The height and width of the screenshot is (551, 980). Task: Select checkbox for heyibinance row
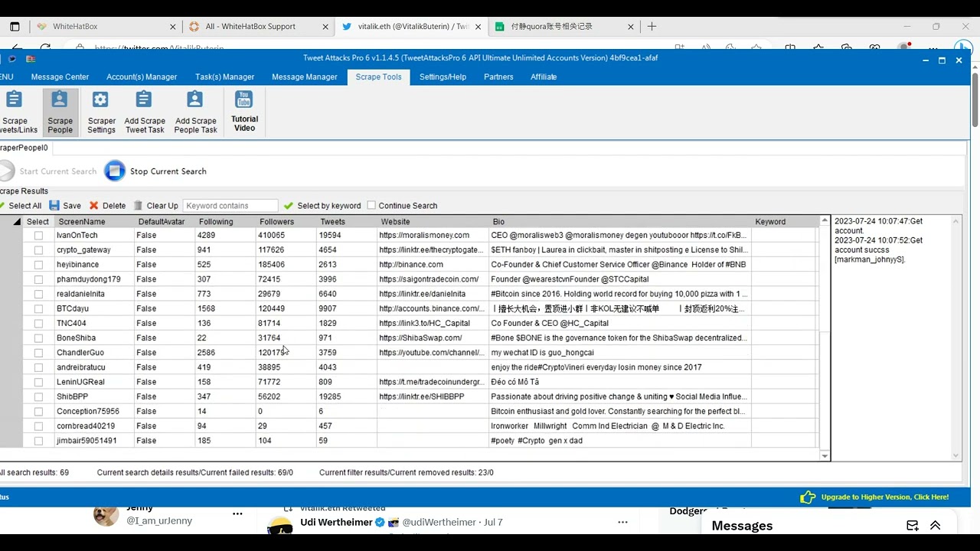(x=38, y=265)
